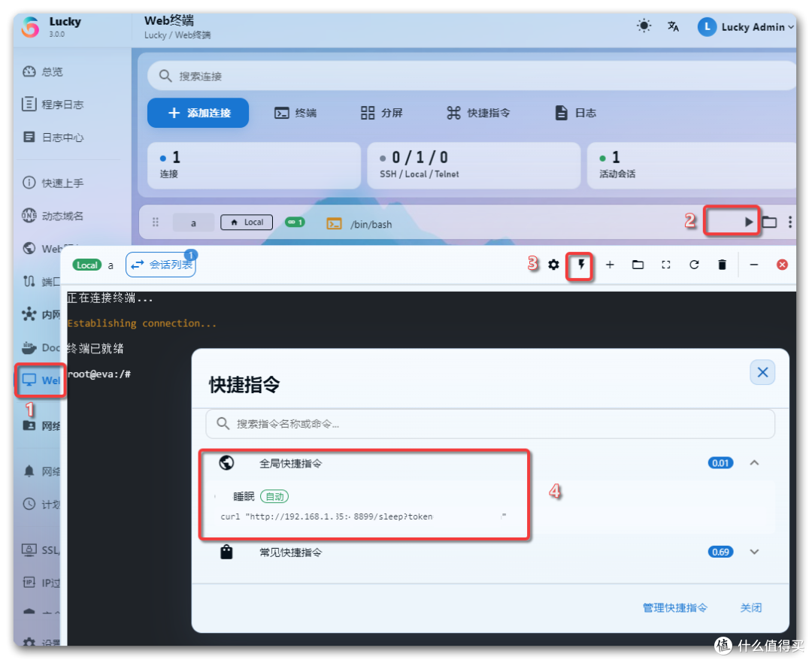Open the 日志 tab
The image size is (812, 663).
(x=575, y=113)
